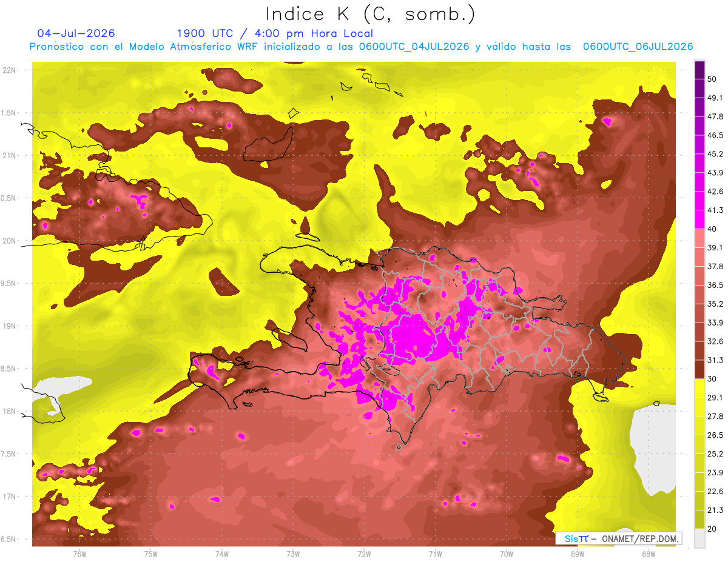Click the "Pronóstico con el Modelo Atmósferico WRF" description line
Viewport: 728px width, 562px height.
pyautogui.click(x=361, y=47)
